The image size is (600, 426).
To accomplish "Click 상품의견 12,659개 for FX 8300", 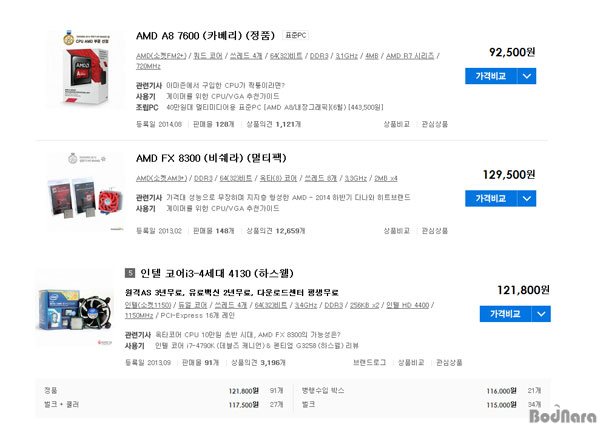I will [276, 231].
